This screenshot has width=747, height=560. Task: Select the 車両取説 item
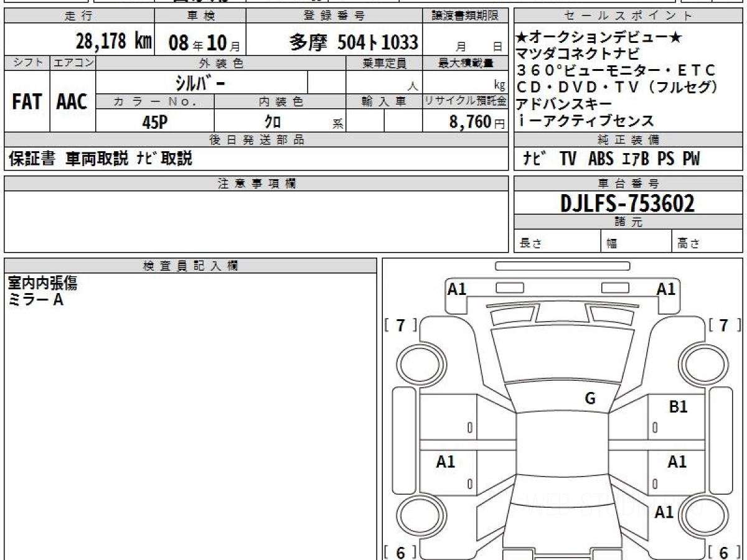tap(96, 159)
